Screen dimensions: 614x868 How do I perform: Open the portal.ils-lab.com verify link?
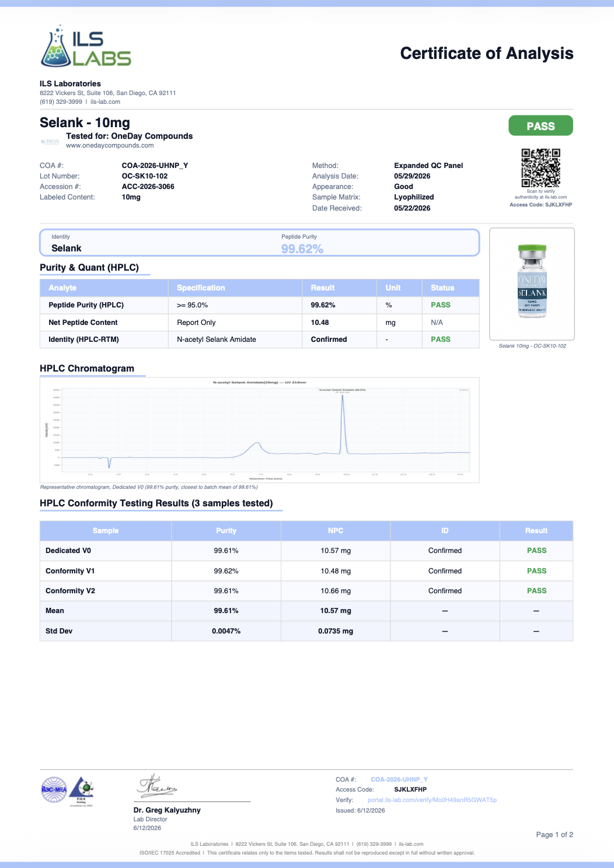tap(432, 800)
